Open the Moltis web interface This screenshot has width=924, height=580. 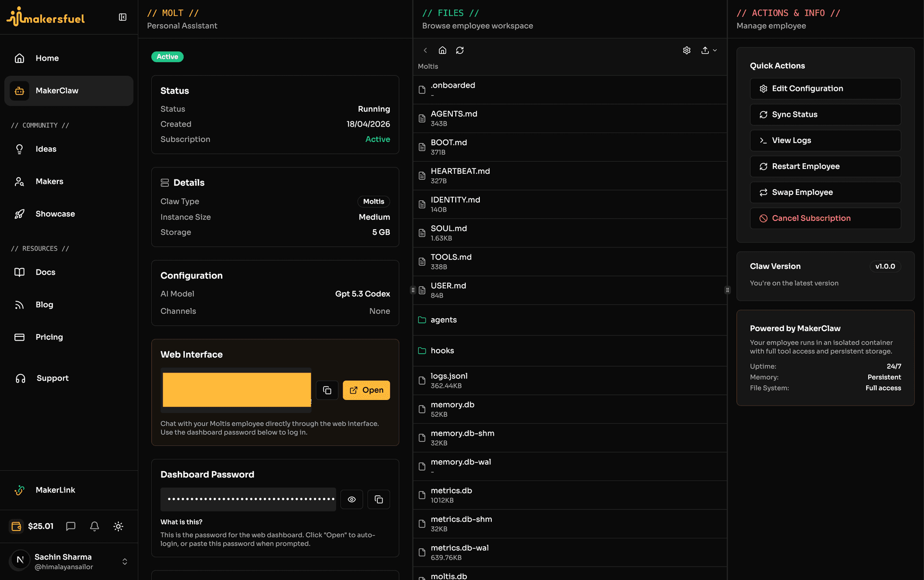pos(366,390)
